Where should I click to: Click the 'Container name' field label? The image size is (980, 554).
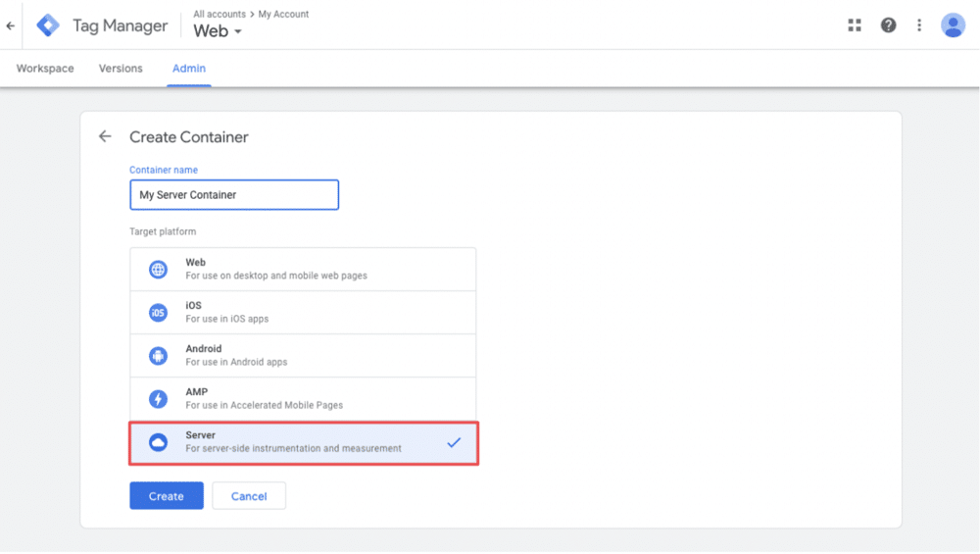163,170
